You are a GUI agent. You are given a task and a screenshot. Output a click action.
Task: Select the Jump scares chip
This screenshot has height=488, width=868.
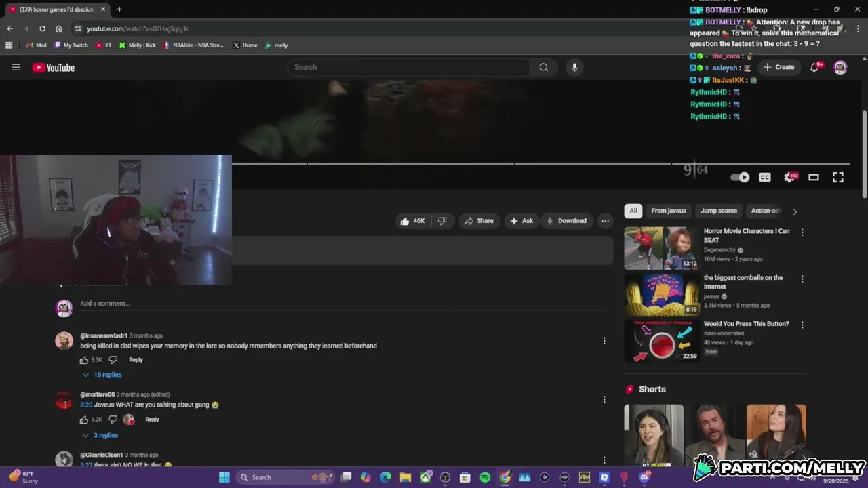pyautogui.click(x=718, y=211)
